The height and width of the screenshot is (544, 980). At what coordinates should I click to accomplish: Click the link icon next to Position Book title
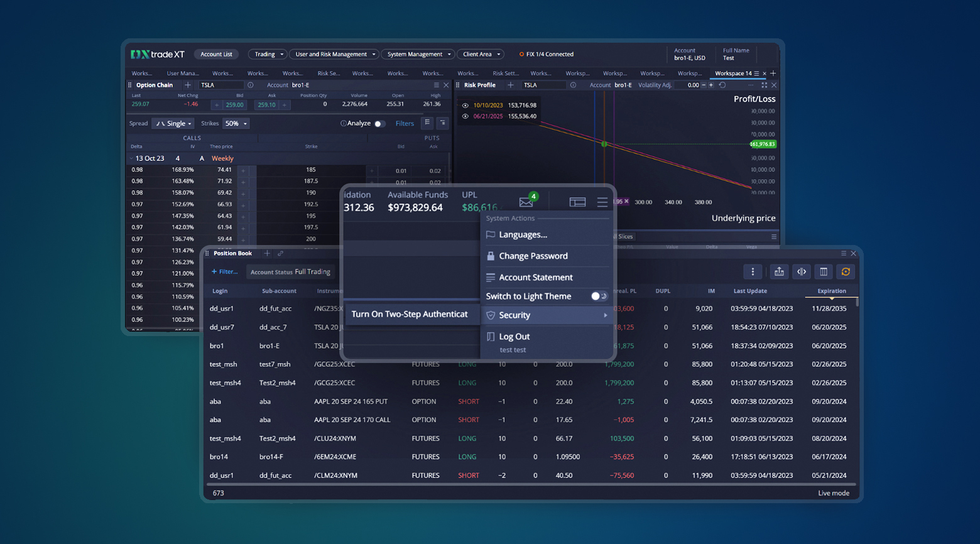[x=281, y=253]
